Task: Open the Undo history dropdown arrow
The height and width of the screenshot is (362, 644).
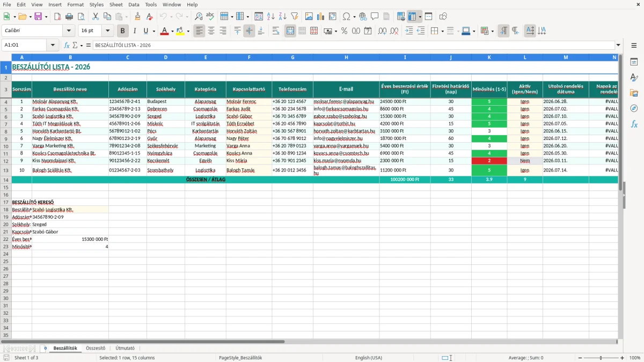Action: click(x=171, y=17)
